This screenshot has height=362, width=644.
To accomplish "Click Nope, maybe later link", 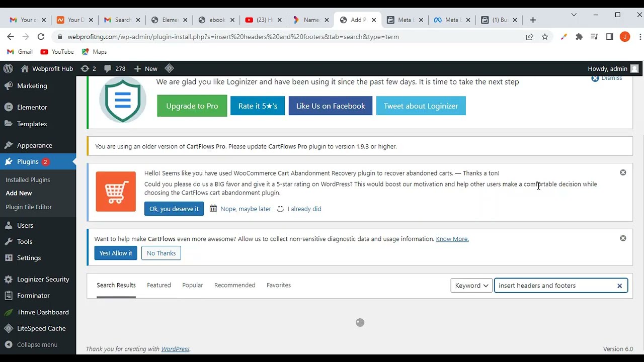I will [x=246, y=209].
